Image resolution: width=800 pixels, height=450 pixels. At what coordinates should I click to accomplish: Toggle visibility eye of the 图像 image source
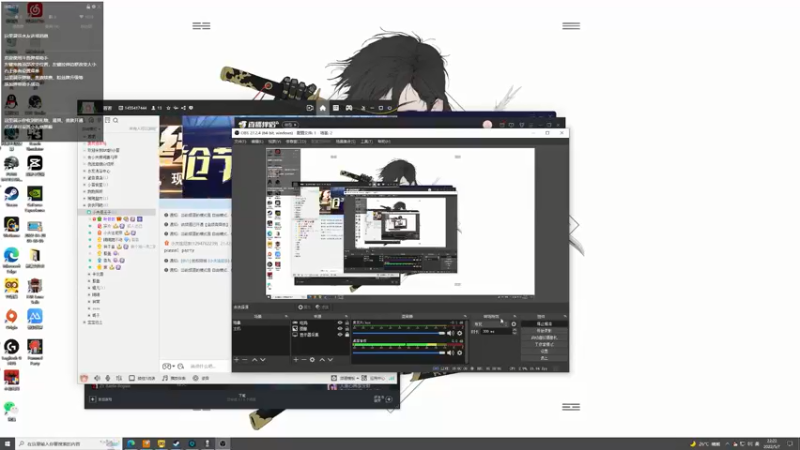coord(340,329)
